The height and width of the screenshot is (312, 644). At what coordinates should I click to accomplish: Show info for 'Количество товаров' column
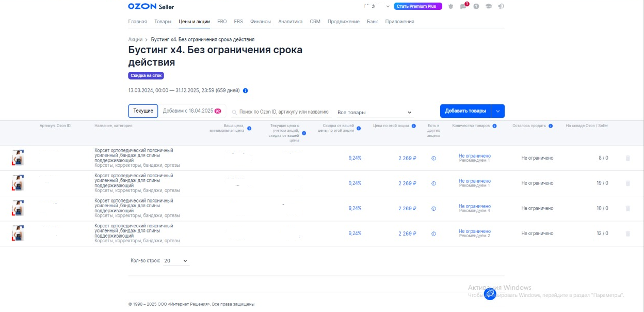494,126
